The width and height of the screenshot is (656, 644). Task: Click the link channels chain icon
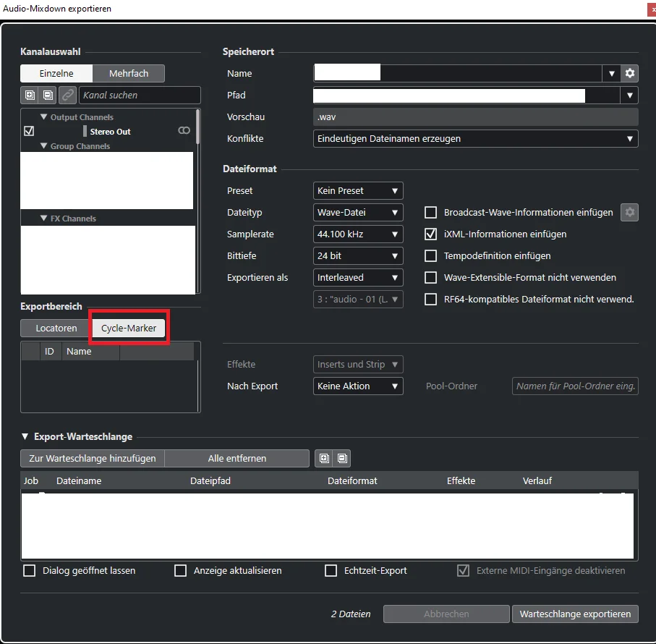[67, 95]
